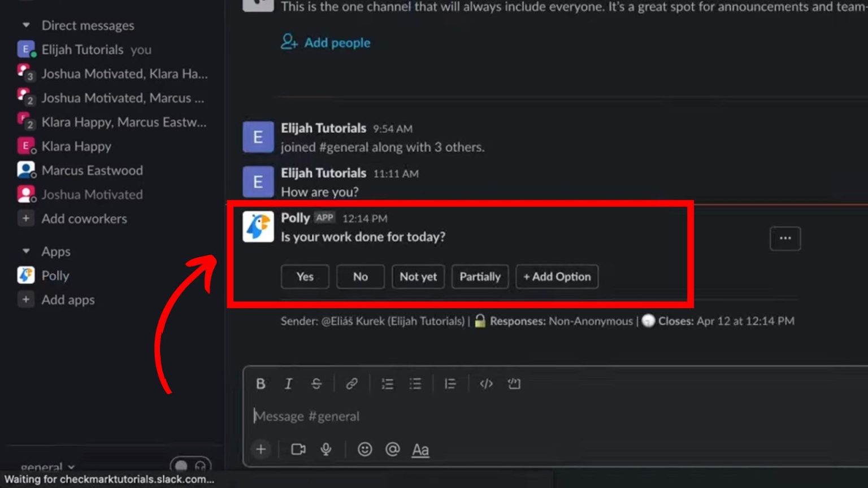Open the message options via the ellipsis
This screenshot has width=868, height=488.
[x=785, y=238]
